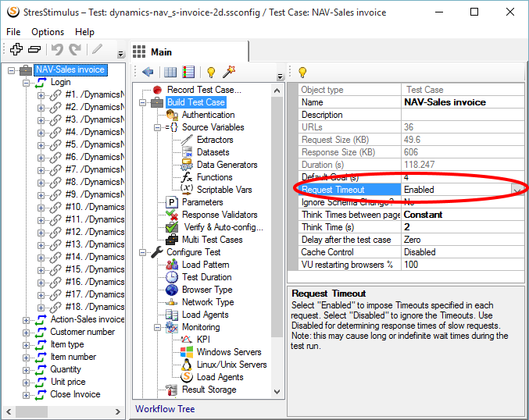Image resolution: width=529 pixels, height=420 pixels.
Task: Open Functions node
Action: 215,177
